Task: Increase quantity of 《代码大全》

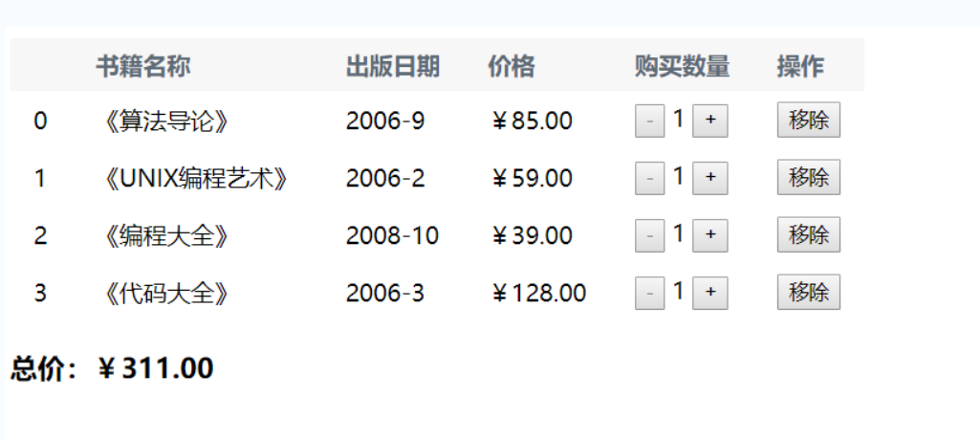Action: (x=710, y=293)
